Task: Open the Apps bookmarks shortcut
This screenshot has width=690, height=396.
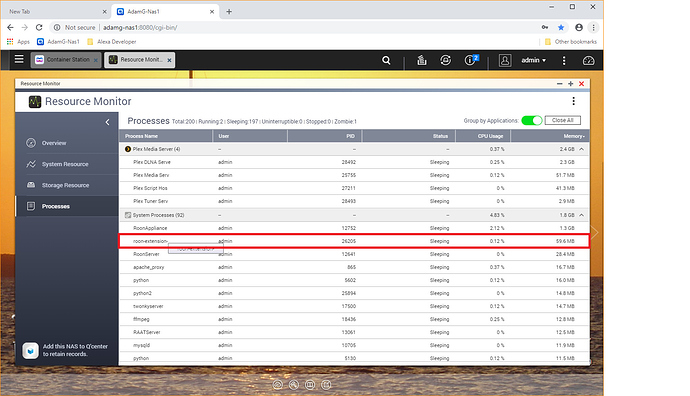Action: (x=18, y=42)
